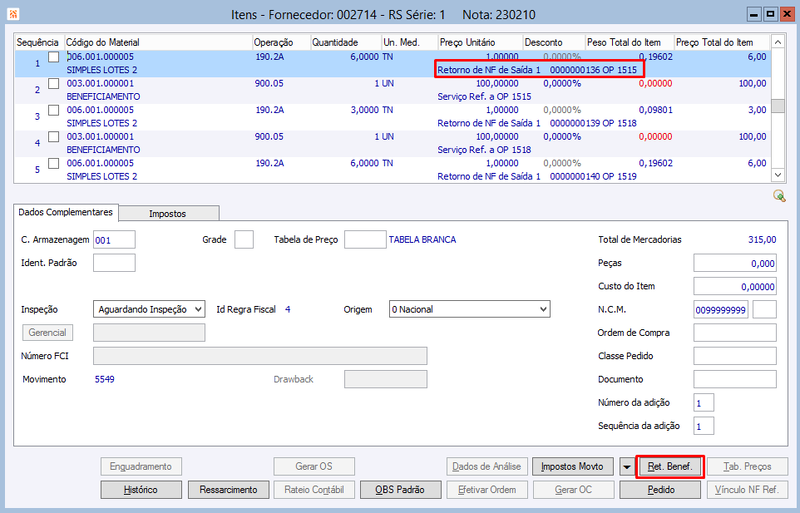Click the Custo do Item field
800x513 pixels.
(x=735, y=286)
